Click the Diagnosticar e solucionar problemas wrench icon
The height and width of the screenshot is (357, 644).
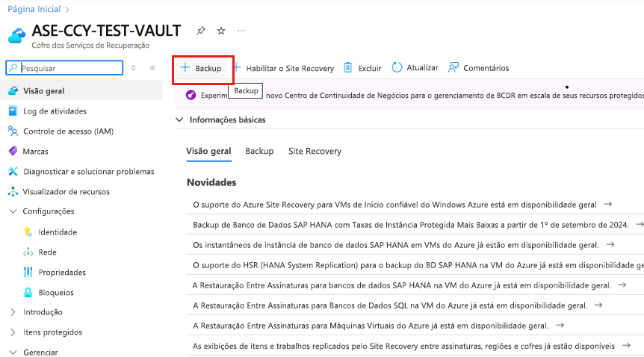13,171
